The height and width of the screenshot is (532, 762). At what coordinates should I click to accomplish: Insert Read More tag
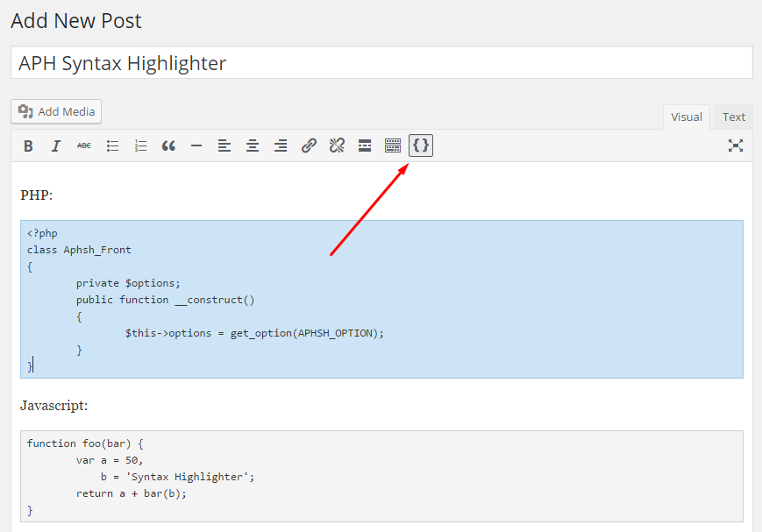[365, 145]
